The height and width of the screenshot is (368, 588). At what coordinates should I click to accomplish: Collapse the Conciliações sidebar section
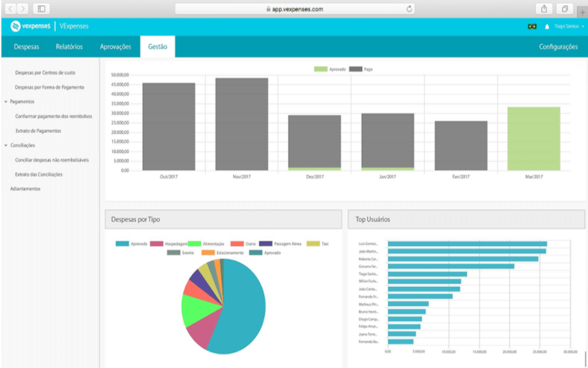coord(23,145)
